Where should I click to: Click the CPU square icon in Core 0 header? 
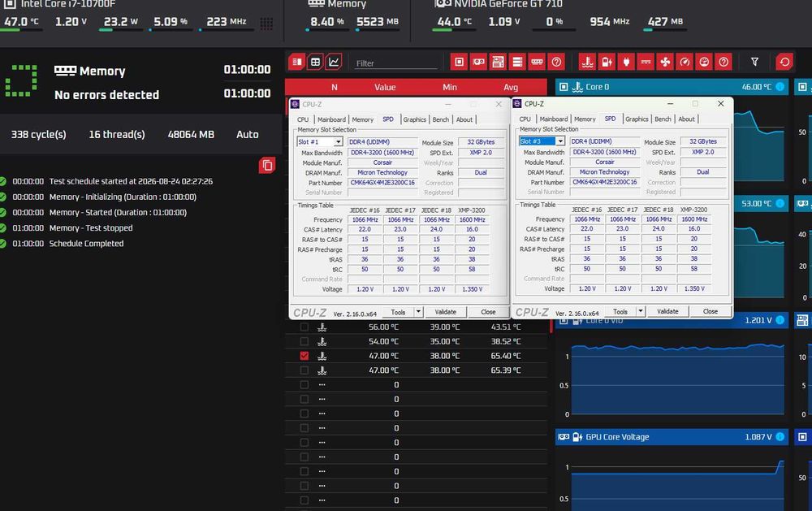pos(564,87)
